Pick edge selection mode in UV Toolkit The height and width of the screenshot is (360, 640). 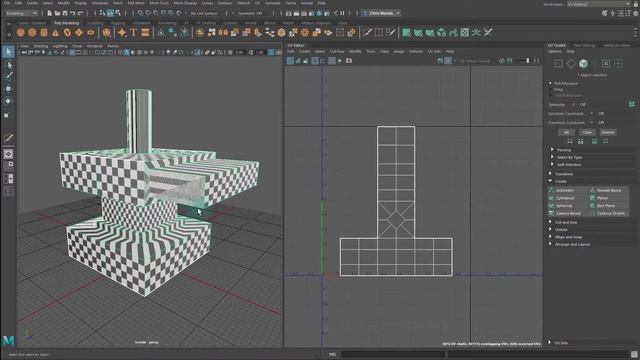(571, 64)
